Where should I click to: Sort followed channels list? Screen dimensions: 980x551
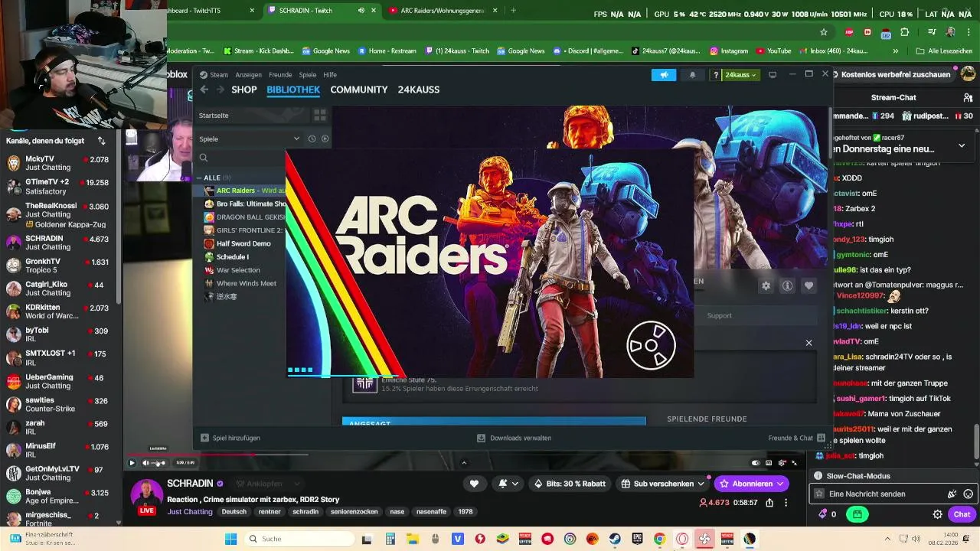point(101,141)
